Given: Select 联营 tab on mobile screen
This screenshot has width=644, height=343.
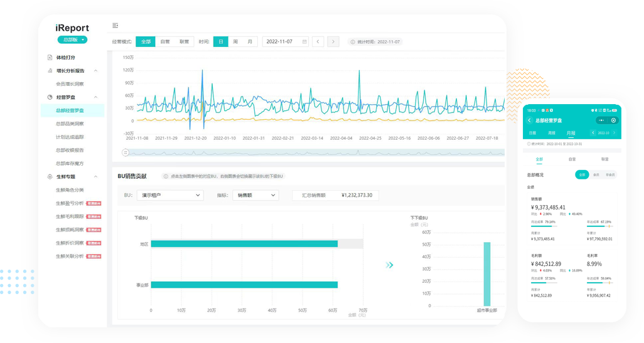Looking at the screenshot, I should click(605, 159).
